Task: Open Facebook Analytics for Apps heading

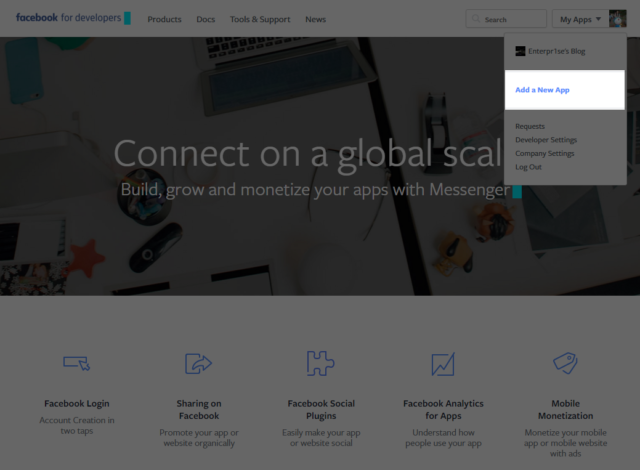Action: (443, 410)
